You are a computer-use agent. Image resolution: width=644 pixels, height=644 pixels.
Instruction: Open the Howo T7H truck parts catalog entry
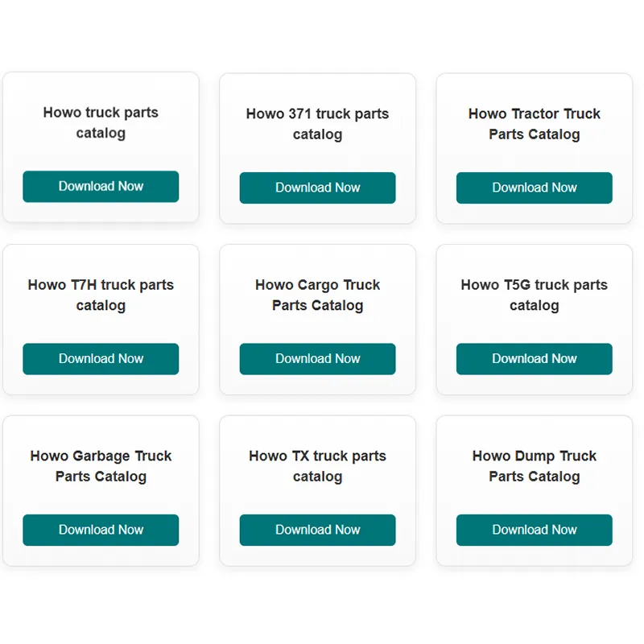[x=101, y=295]
